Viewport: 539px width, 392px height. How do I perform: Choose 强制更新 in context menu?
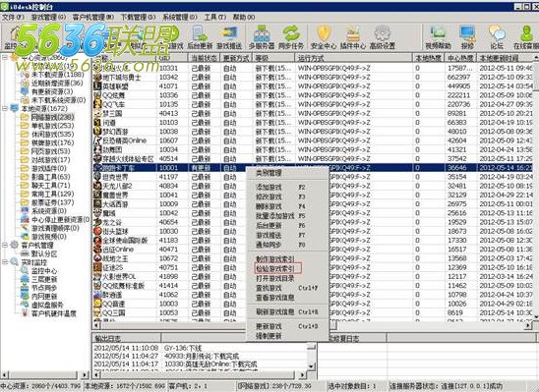tap(287, 336)
